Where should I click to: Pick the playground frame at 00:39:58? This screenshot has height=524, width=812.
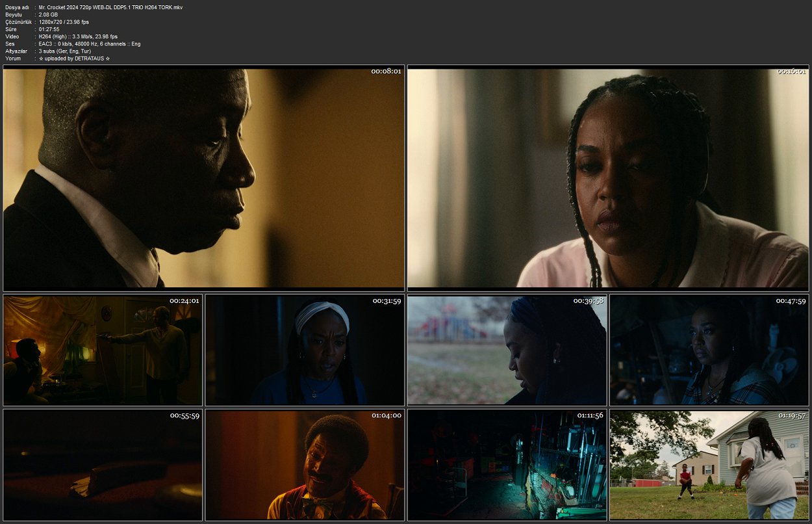507,350
